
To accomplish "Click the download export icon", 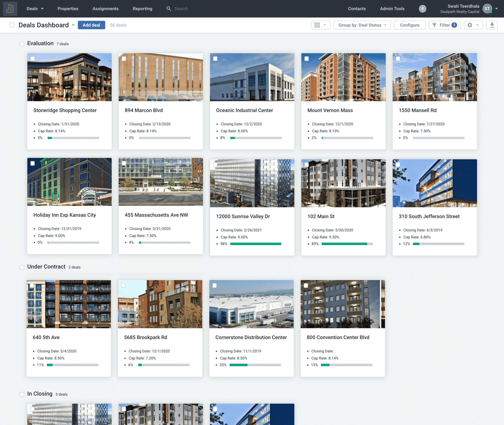I will 492,25.
